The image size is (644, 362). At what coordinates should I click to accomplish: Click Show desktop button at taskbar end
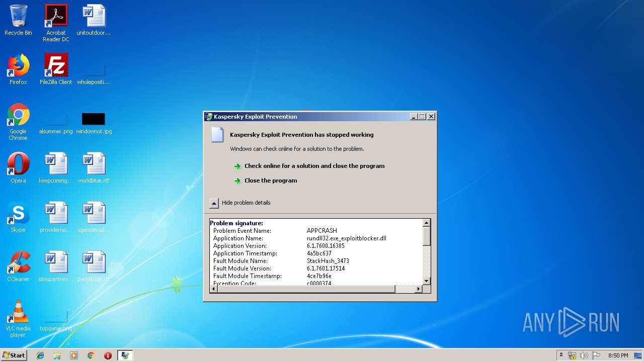coord(638,355)
